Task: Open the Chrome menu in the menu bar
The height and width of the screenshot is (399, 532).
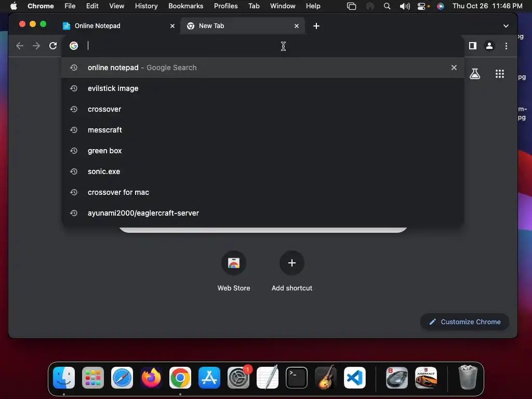Action: [x=41, y=6]
